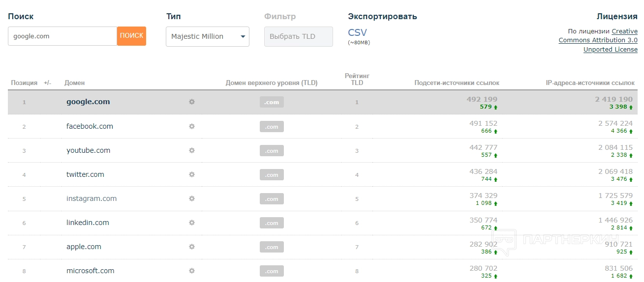The image size is (644, 282).
Task: Click the .com TLD badge for apple.com
Action: pos(272,247)
